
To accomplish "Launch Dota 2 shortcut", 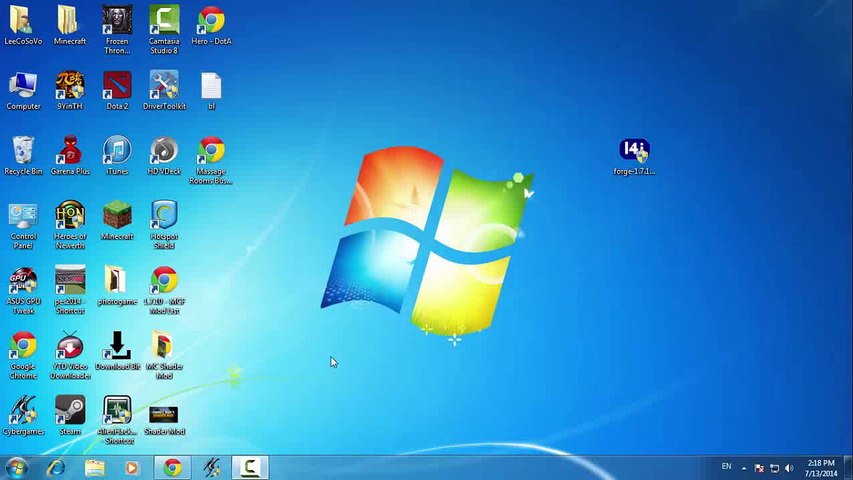I will point(117,90).
